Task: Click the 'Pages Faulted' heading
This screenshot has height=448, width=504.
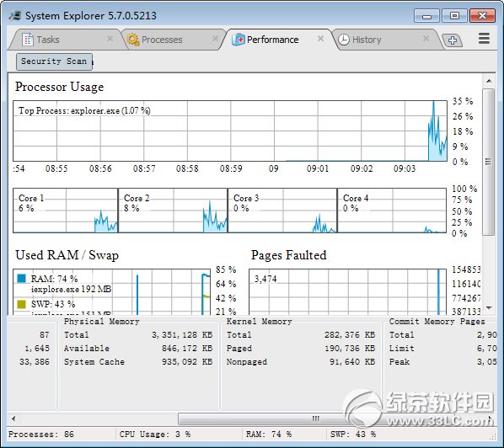Action: pos(288,255)
